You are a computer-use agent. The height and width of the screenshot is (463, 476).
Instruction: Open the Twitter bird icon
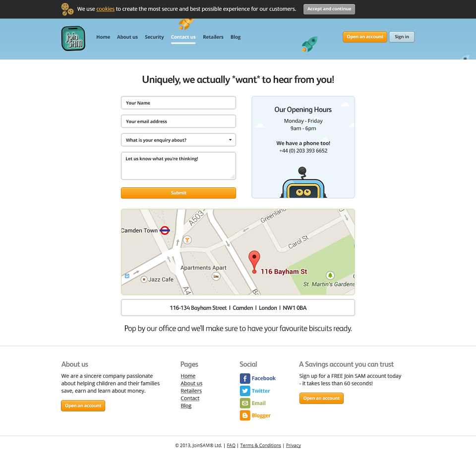click(244, 391)
